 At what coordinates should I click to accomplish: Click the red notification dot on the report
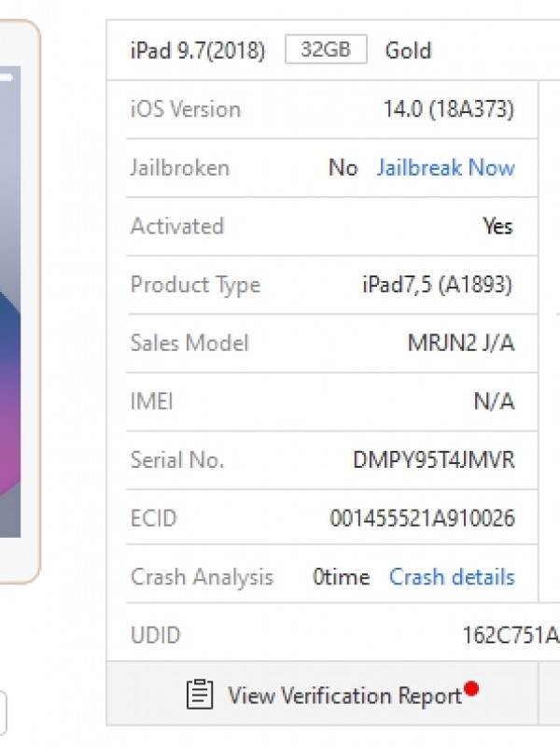[x=471, y=689]
